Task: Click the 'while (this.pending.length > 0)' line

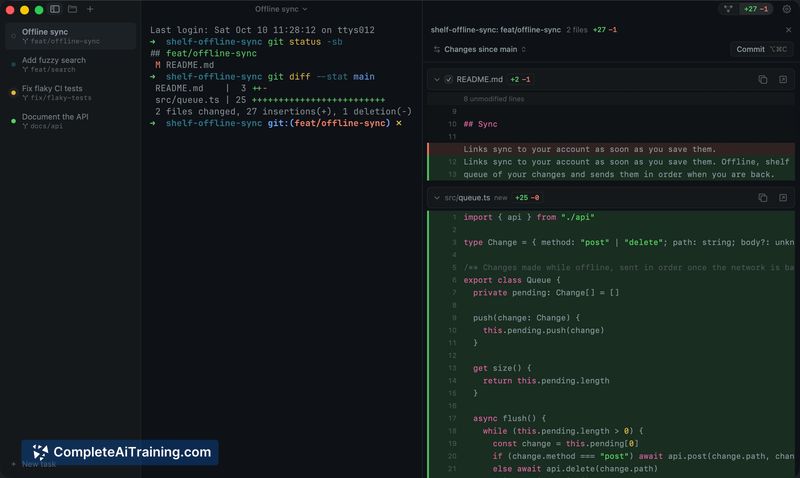Action: (611, 431)
